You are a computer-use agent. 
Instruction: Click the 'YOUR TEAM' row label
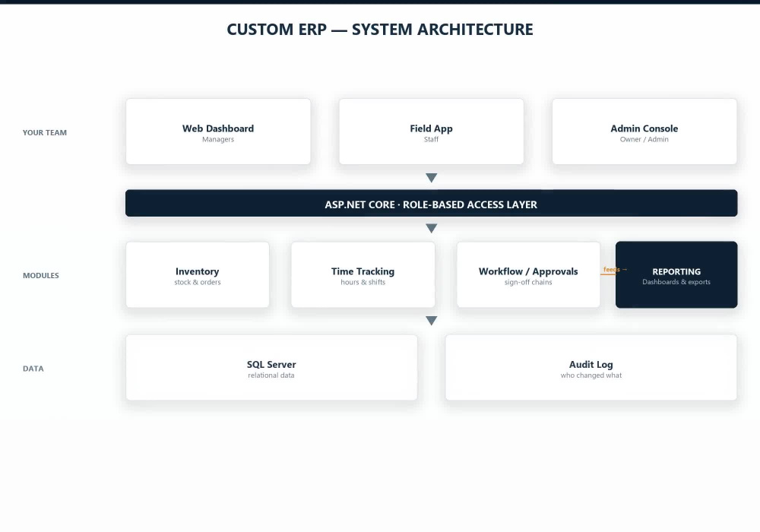[45, 133]
